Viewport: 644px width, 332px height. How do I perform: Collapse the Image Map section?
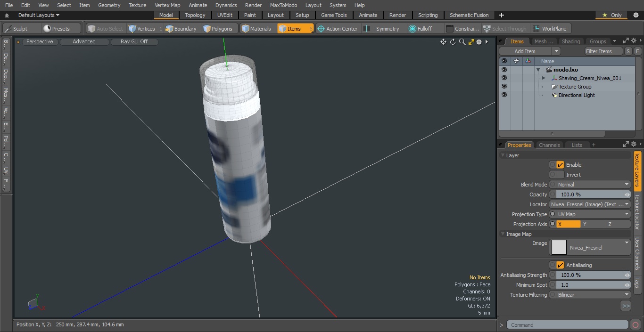503,234
